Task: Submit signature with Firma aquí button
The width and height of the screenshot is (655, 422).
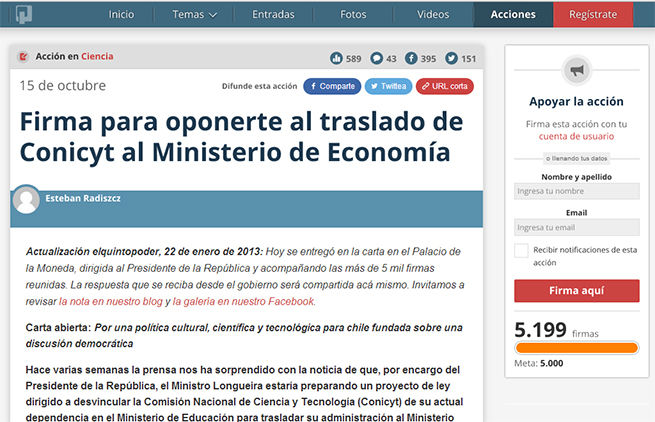Action: 577,290
